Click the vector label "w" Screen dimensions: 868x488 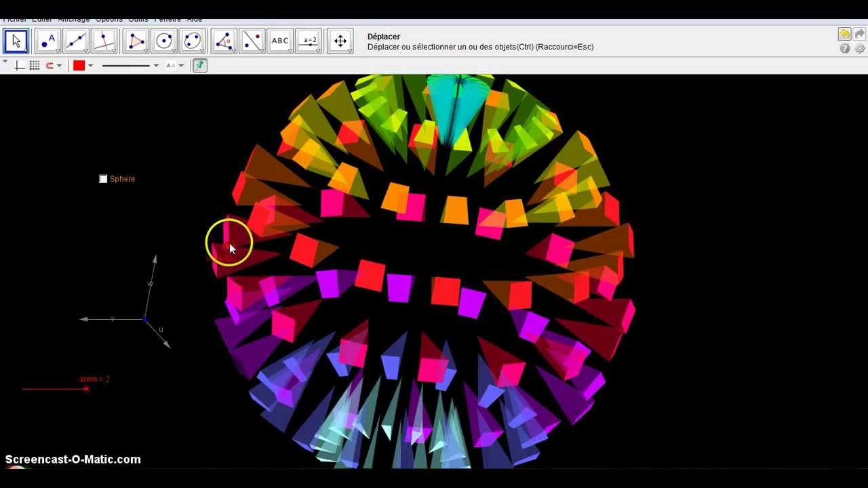[x=151, y=284]
